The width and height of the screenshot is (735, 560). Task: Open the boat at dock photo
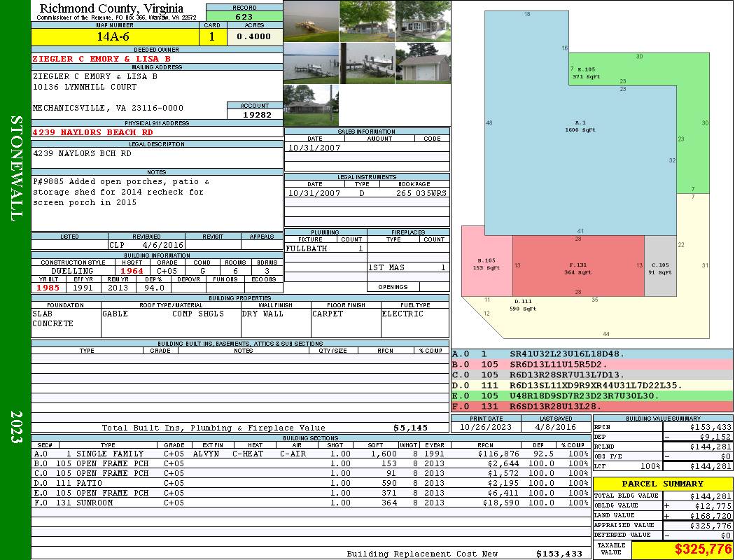coord(367,63)
